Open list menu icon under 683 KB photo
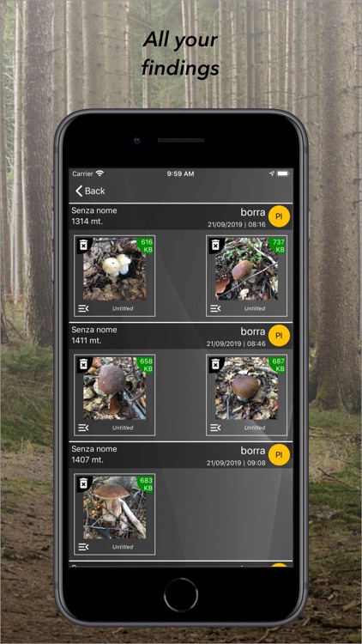Viewport: 362px width, 644px height. pos(83,547)
